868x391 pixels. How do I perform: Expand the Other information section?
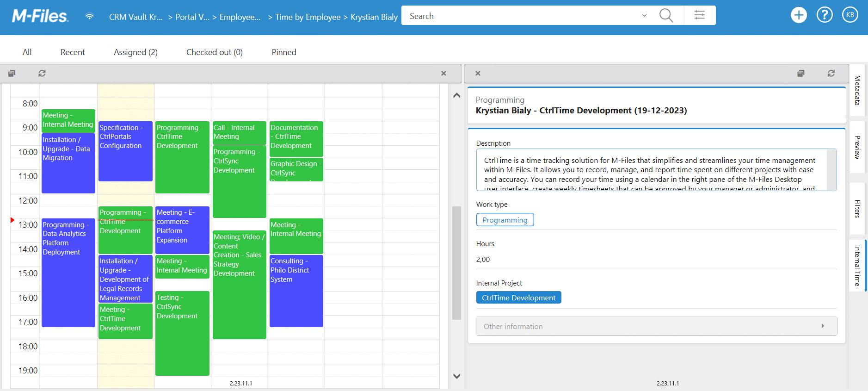[x=657, y=326]
